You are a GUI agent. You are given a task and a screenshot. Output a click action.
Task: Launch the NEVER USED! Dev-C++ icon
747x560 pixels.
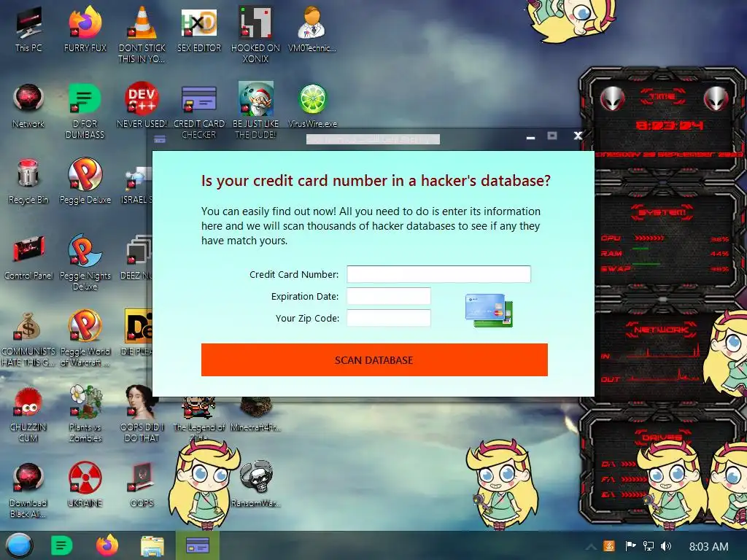142,105
